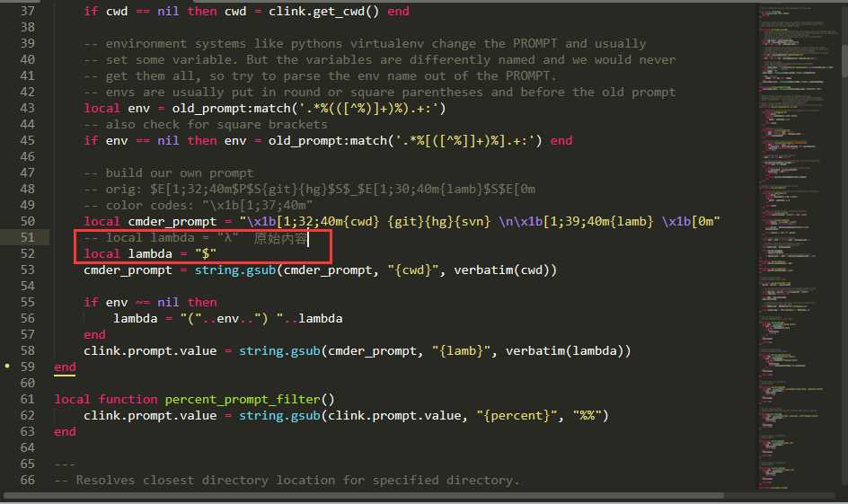Place cursor in comment "-- environment systems like pythons virtualenv"
This screenshot has height=504, width=848.
tap(253, 43)
